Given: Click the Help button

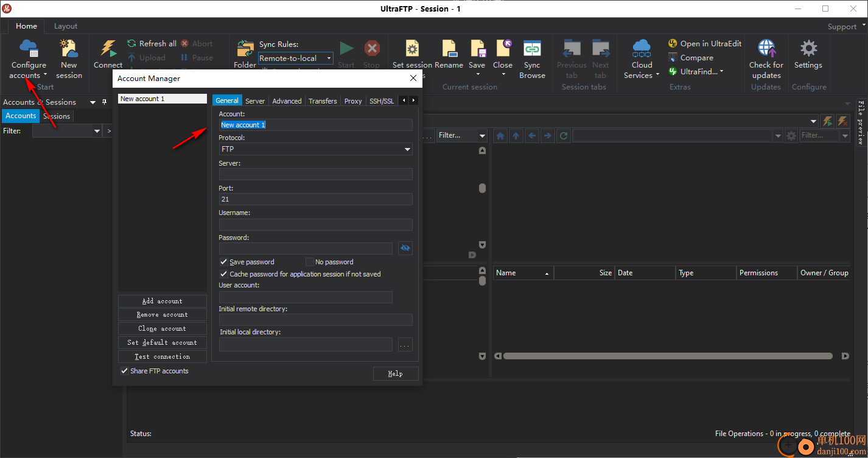Looking at the screenshot, I should [396, 373].
